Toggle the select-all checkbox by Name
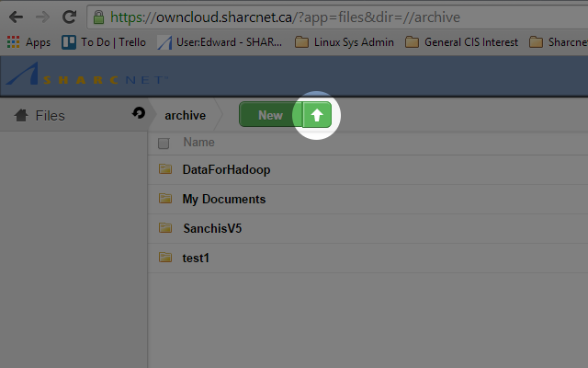The image size is (588, 368). click(x=164, y=143)
